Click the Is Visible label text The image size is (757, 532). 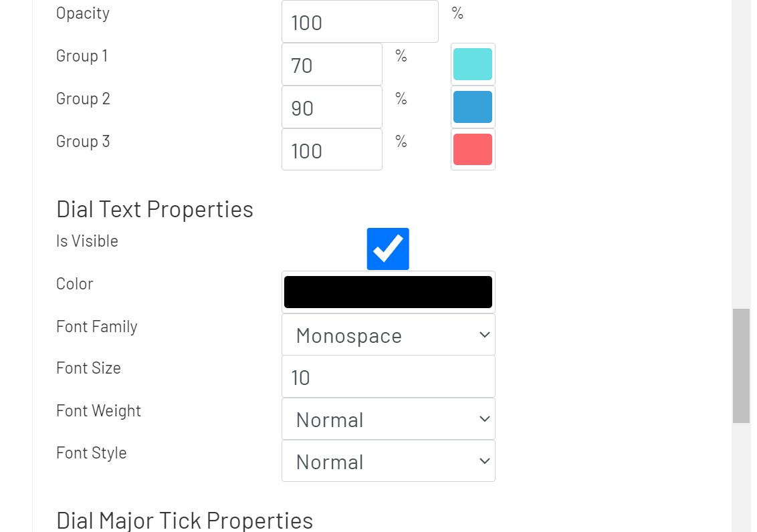click(87, 241)
